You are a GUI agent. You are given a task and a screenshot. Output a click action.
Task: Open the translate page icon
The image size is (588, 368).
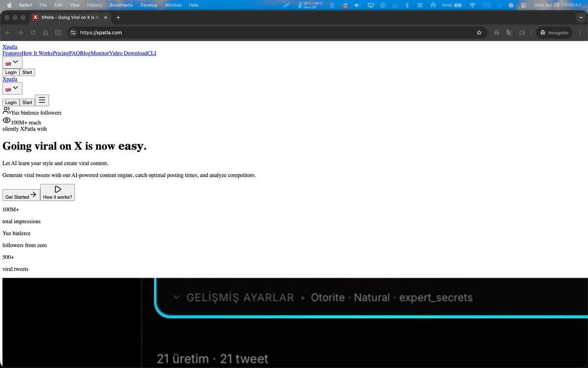click(x=509, y=32)
